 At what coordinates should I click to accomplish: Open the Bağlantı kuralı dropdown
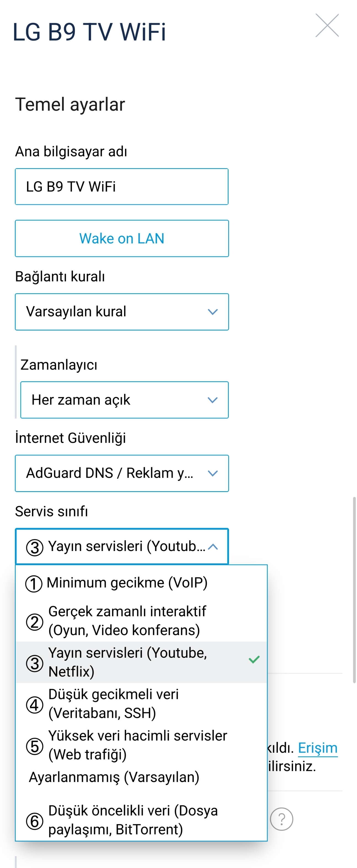point(122,312)
